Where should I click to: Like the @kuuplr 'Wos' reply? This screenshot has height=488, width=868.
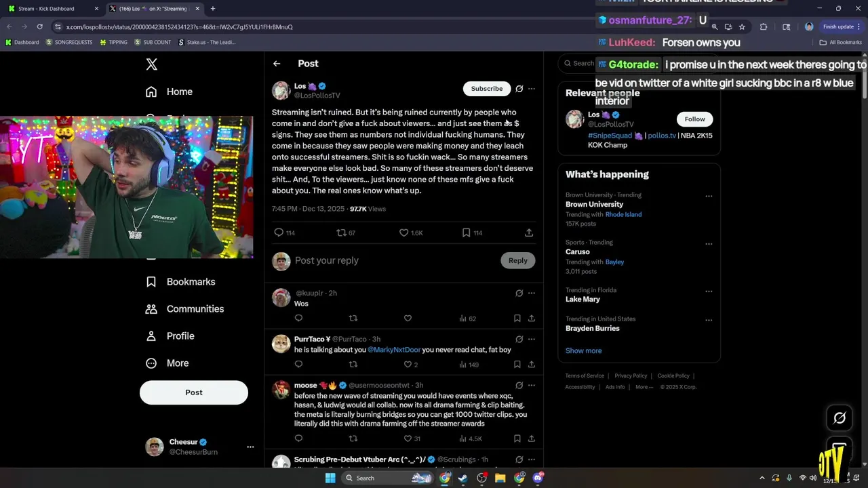point(408,318)
